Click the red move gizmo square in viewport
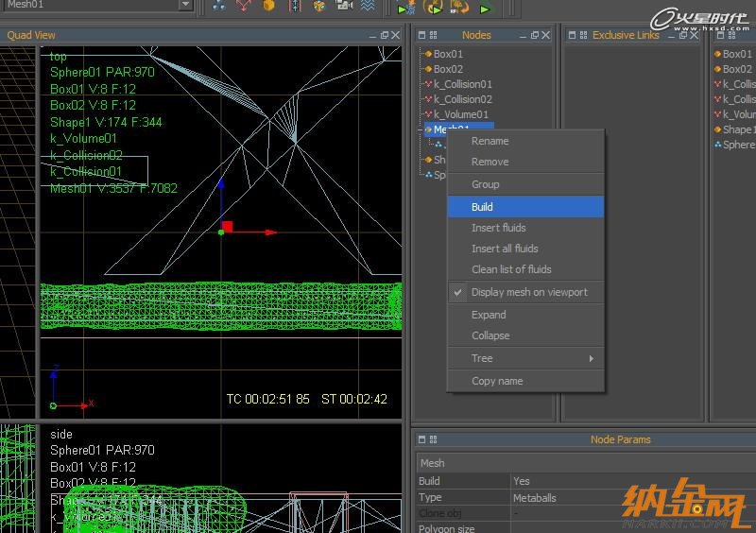The height and width of the screenshot is (533, 756). [x=227, y=227]
